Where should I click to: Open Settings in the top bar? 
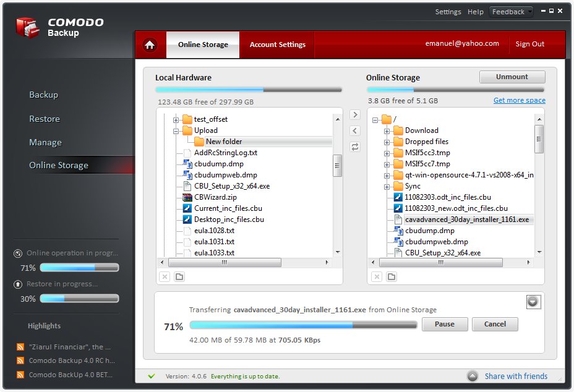(x=448, y=12)
